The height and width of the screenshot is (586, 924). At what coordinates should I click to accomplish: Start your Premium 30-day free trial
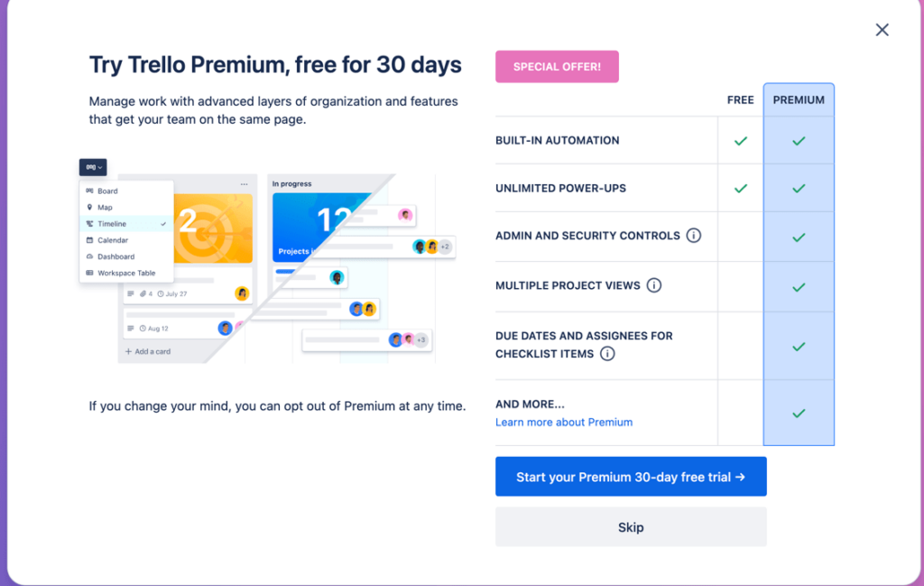pyautogui.click(x=630, y=477)
